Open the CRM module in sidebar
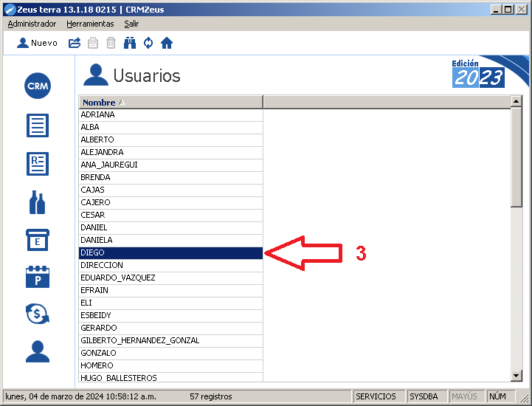The image size is (532, 406). point(38,86)
